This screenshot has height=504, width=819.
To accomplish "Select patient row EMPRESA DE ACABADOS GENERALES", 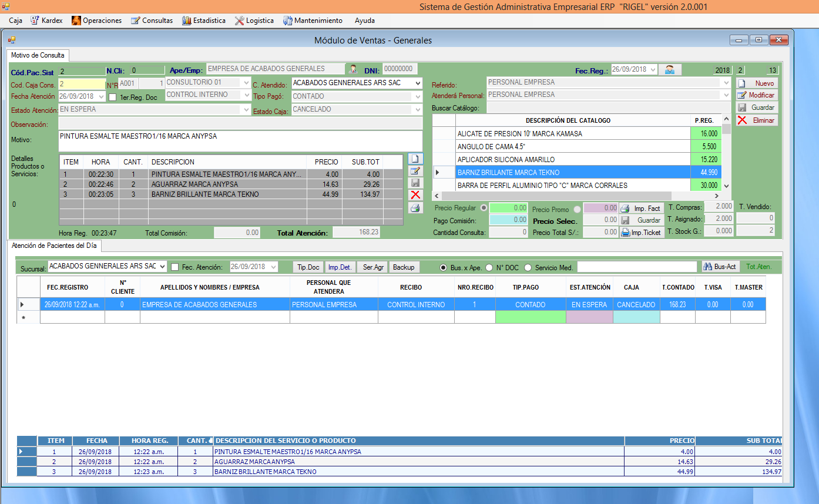I will tap(391, 305).
